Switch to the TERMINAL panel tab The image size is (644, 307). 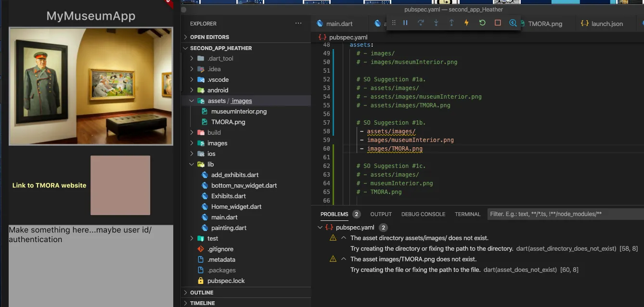467,214
